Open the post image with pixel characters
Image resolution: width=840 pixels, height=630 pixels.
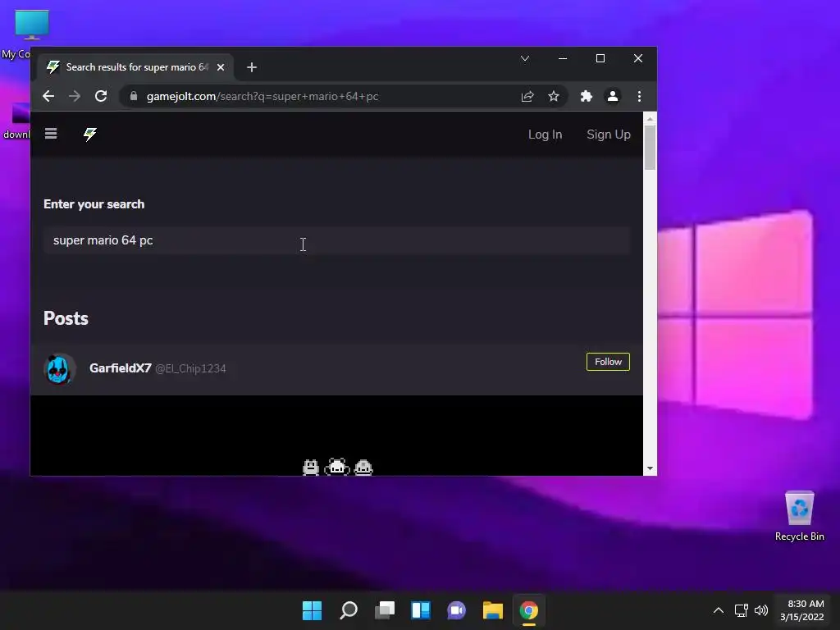337,435
